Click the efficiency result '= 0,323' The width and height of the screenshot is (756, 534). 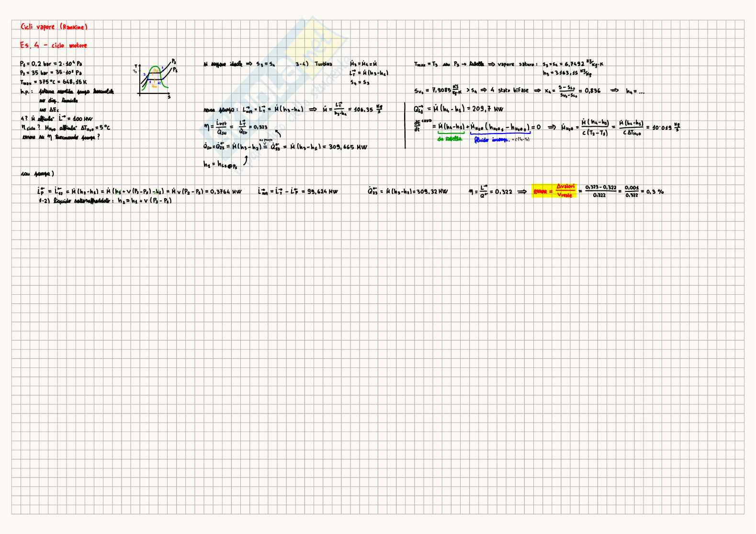pos(258,127)
